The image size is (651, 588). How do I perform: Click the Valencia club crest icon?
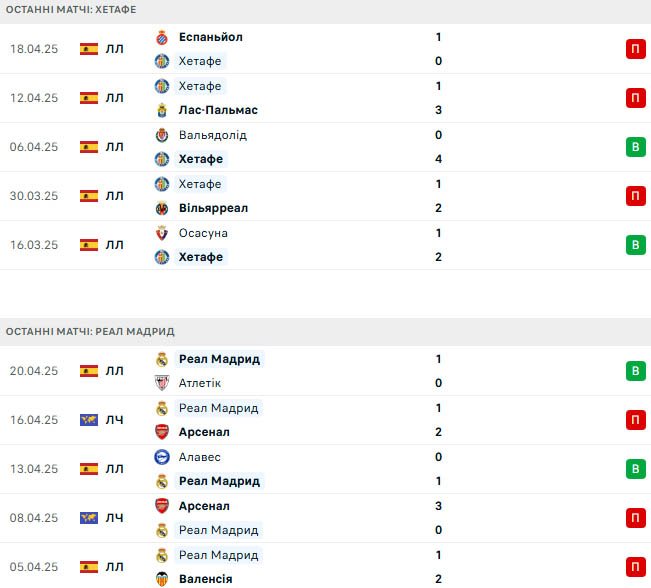pos(162,579)
